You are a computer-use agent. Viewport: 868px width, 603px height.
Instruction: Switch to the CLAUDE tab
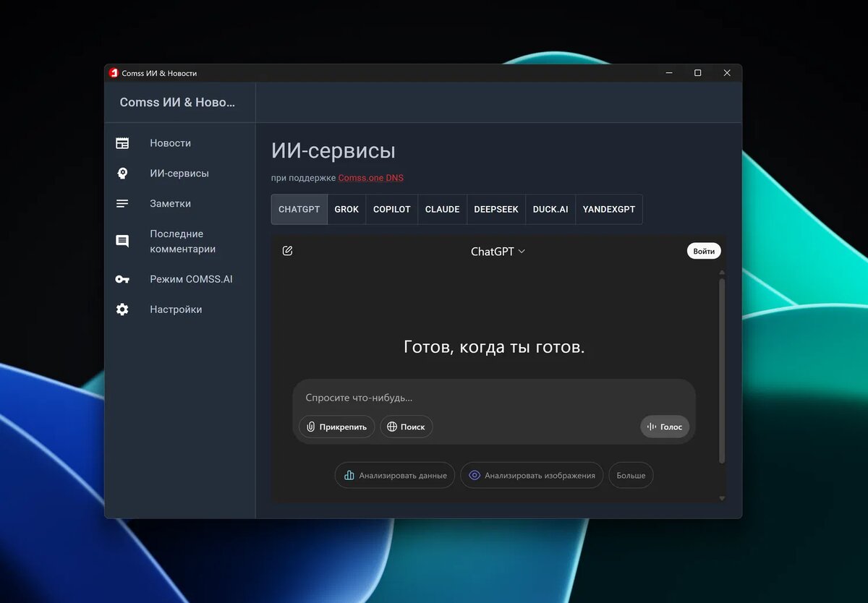pyautogui.click(x=442, y=209)
